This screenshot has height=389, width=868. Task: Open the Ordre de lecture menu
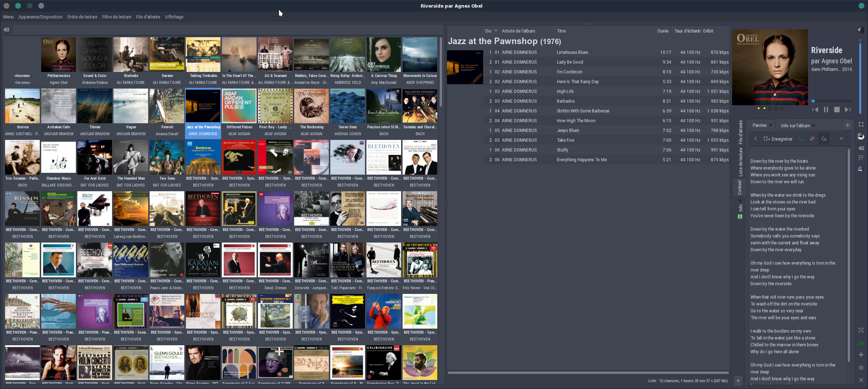82,17
